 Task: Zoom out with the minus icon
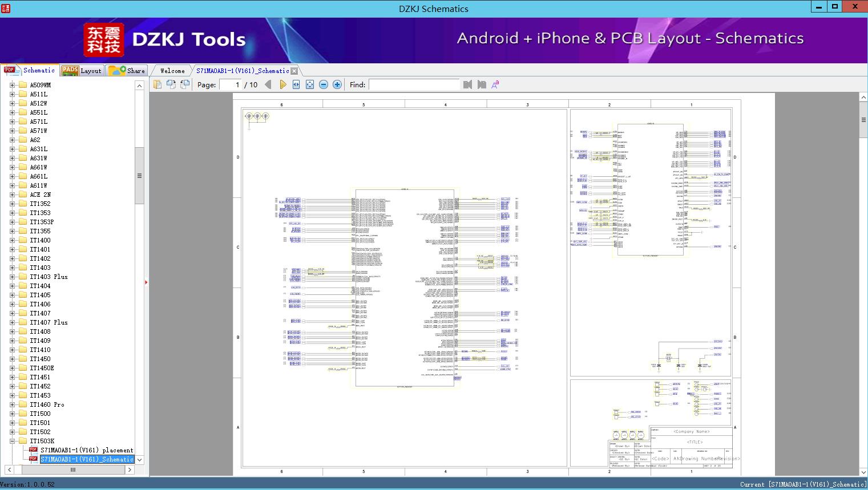tap(324, 84)
